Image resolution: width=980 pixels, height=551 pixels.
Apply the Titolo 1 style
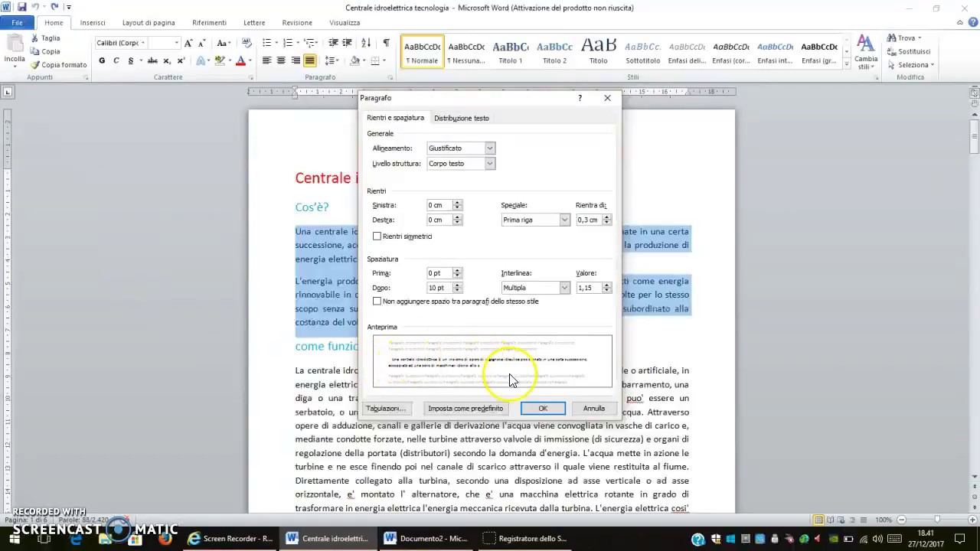click(511, 51)
